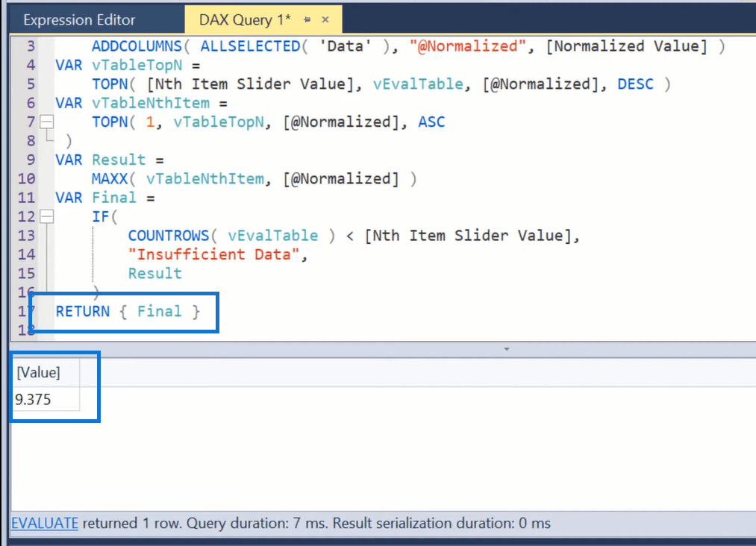Viewport: 756px width, 546px height.
Task: Click the Final variable in RETURN statement
Action: pos(159,311)
